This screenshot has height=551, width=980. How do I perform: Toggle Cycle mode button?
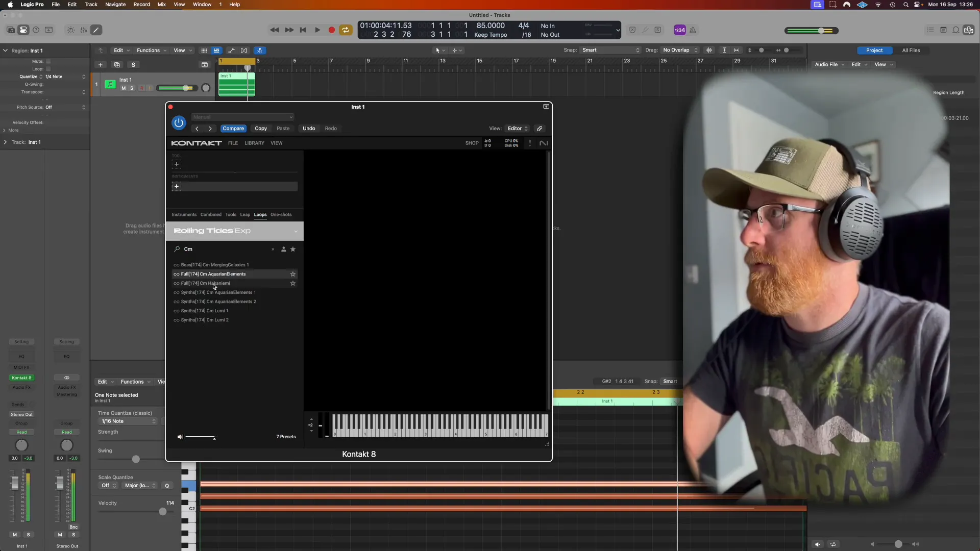point(346,30)
